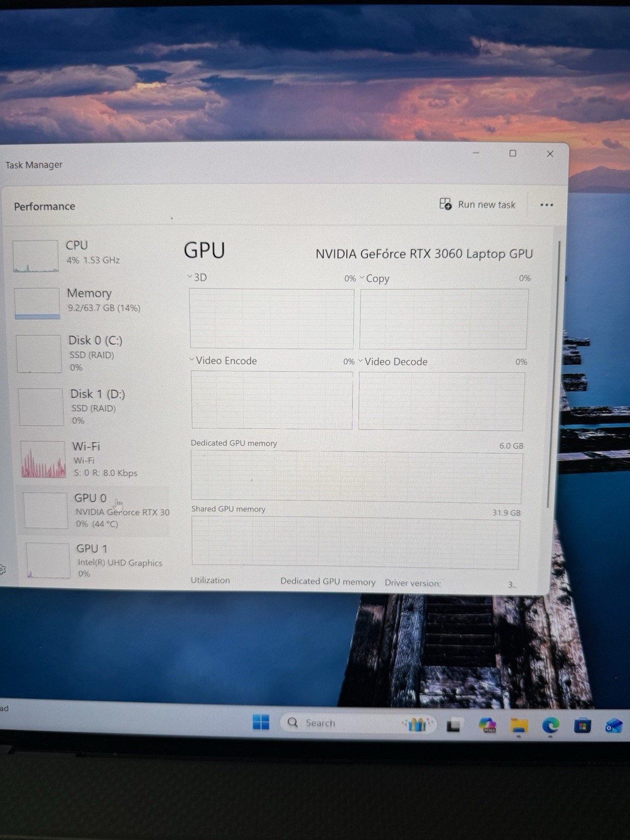Screen dimensions: 630x840
Task: Click the colorful widget icon in Search box
Action: click(417, 724)
